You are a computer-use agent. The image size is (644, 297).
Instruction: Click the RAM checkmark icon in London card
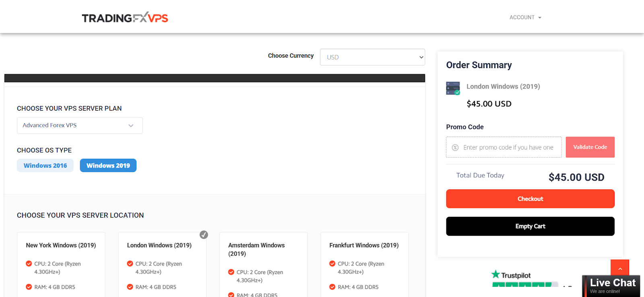pyautogui.click(x=130, y=287)
